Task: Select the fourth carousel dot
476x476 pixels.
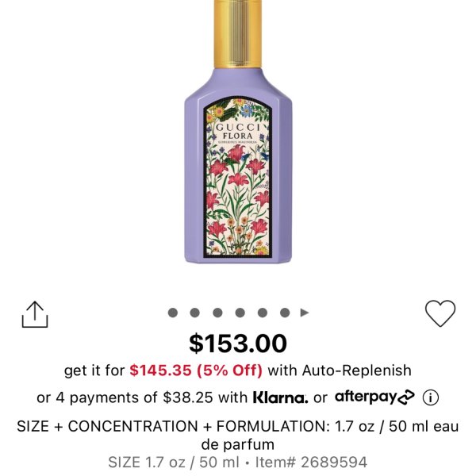Action: 240,313
